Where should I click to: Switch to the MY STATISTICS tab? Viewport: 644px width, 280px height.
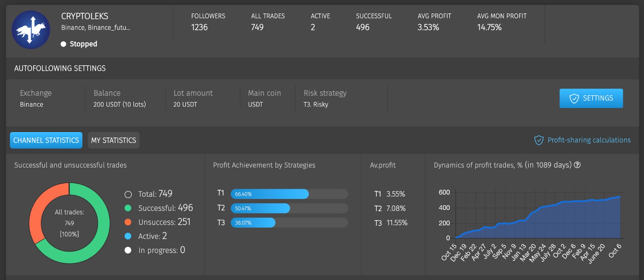(114, 140)
